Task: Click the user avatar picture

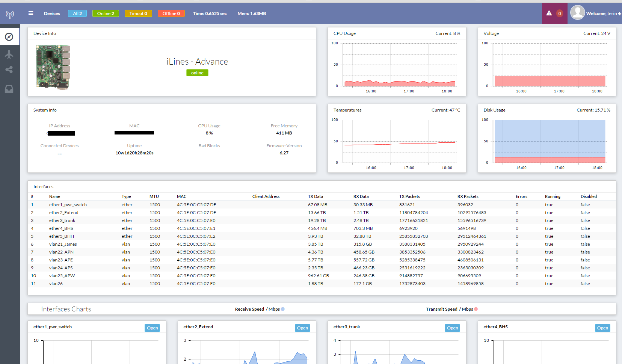Action: (577, 13)
